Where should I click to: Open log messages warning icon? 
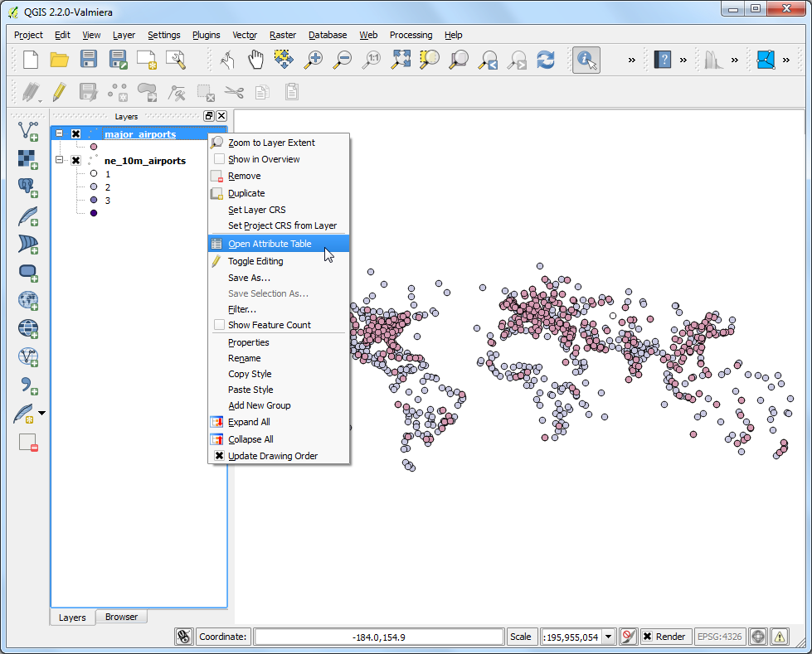780,637
